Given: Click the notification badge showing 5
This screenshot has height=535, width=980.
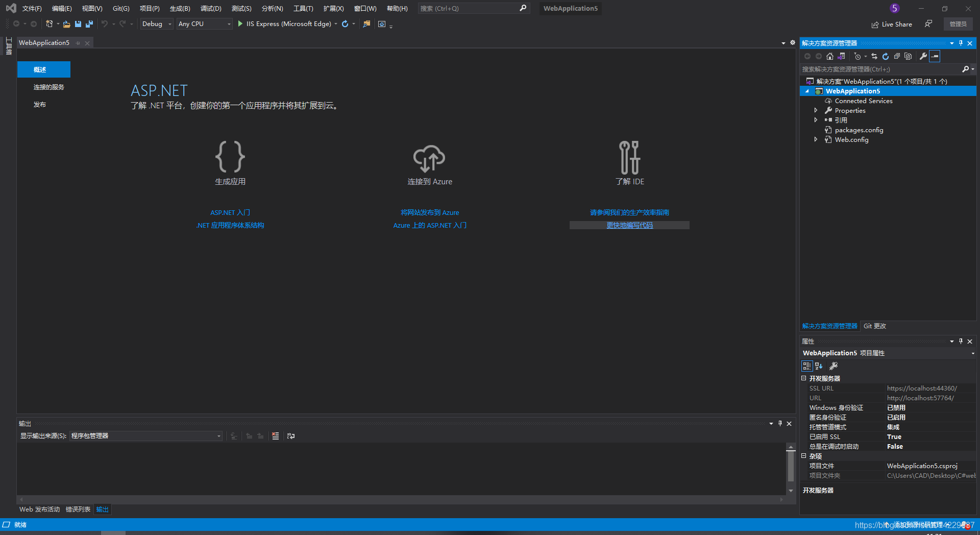Looking at the screenshot, I should click(894, 8).
